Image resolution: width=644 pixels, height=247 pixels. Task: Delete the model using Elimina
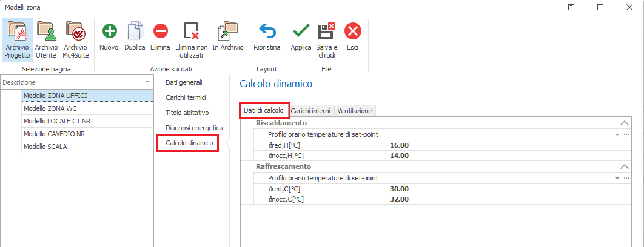160,31
